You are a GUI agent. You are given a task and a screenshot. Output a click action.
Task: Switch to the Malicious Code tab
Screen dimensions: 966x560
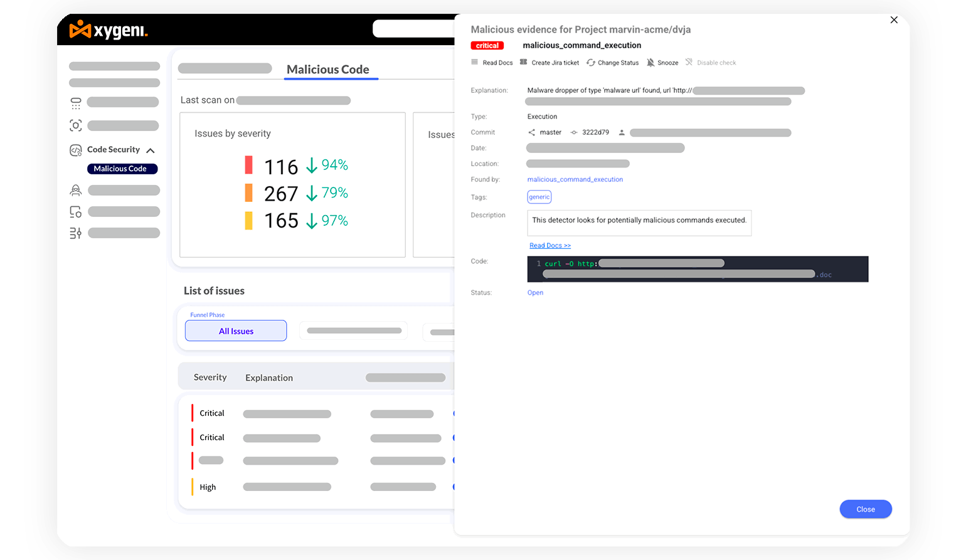(327, 70)
